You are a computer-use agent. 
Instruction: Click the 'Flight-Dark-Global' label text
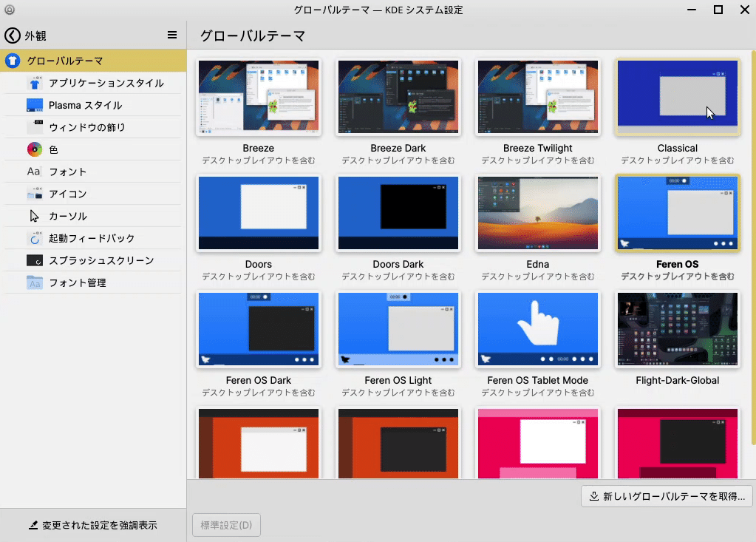click(x=678, y=381)
